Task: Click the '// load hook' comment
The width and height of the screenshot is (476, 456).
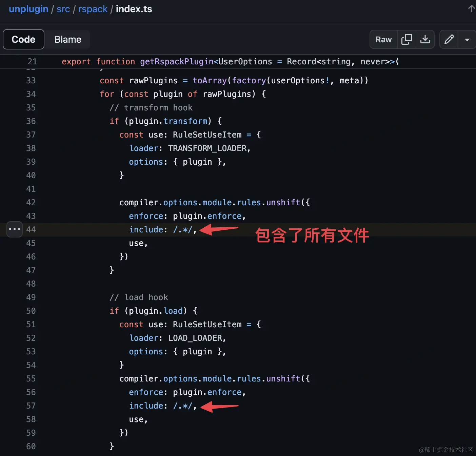Action: (x=139, y=297)
